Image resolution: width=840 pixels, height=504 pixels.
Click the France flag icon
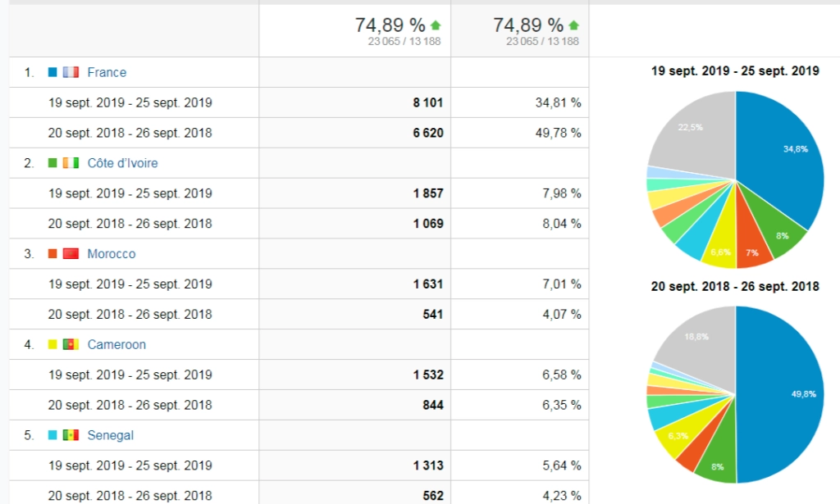(71, 72)
